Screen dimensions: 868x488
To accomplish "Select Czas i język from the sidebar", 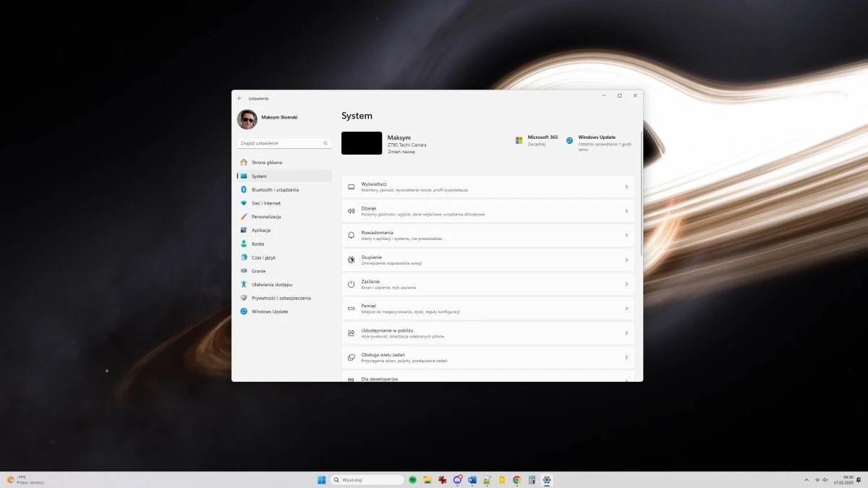I will coord(244,257).
